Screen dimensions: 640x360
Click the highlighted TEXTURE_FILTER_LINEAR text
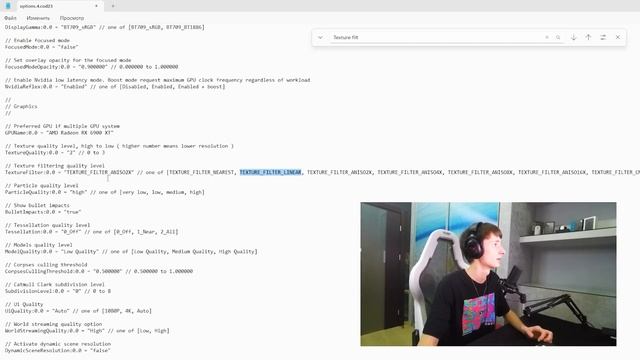point(270,172)
